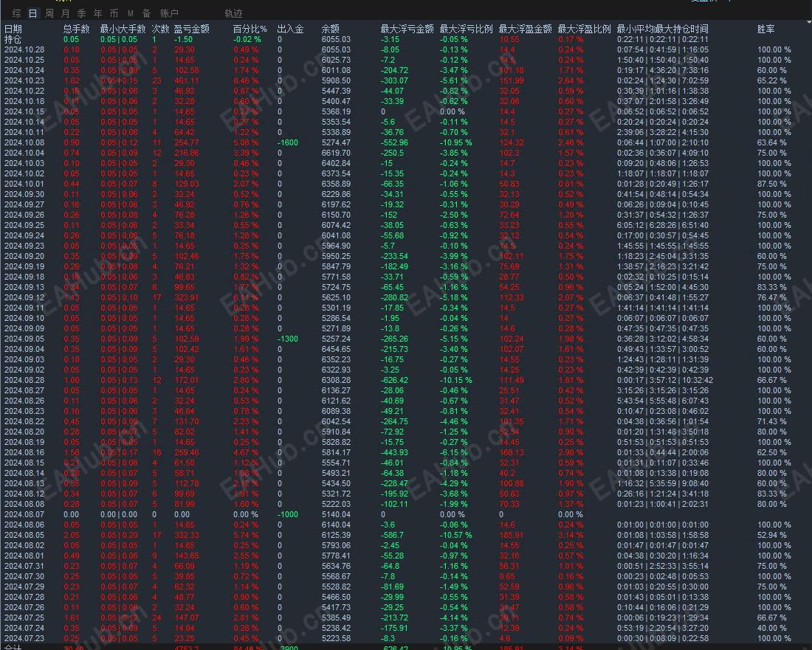Select the 2024.10.23 date cell
This screenshot has height=650, width=812.
[24, 80]
